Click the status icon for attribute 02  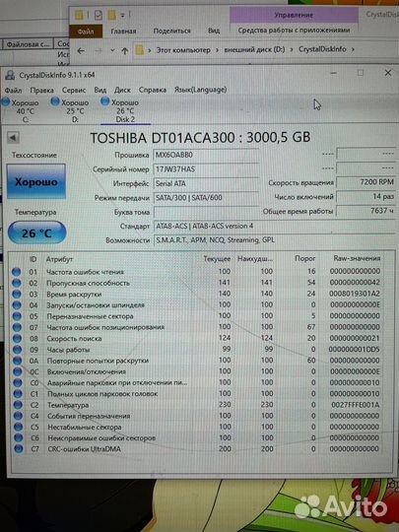pyautogui.click(x=16, y=283)
